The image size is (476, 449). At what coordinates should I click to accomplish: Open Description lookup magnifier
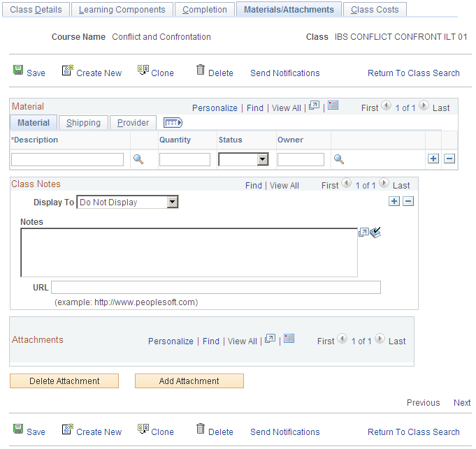point(138,159)
